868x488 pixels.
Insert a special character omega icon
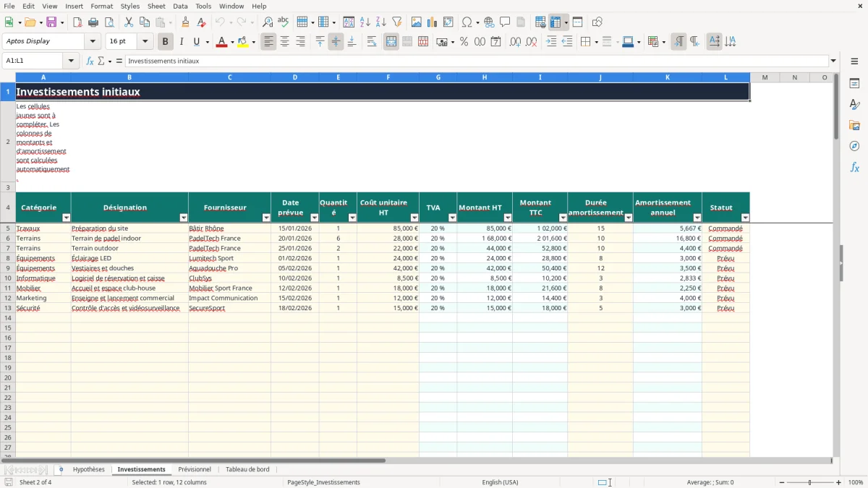467,22
